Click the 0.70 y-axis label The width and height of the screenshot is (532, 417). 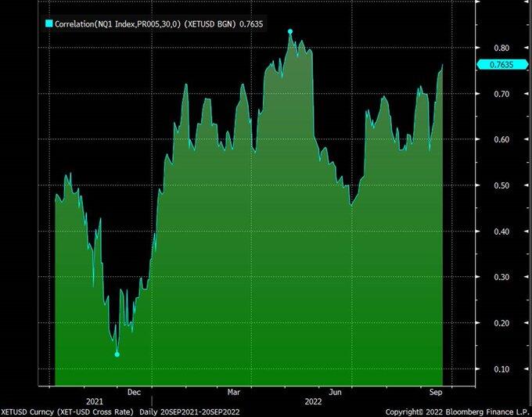501,94
